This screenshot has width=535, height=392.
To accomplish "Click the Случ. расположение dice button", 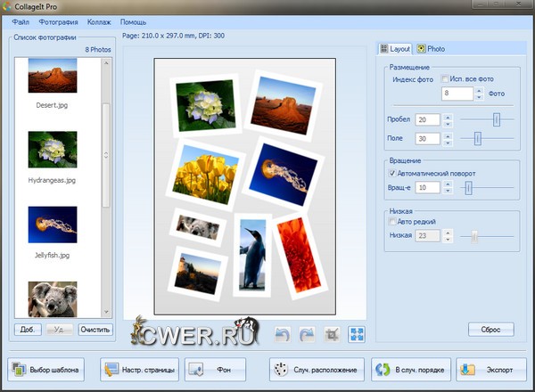I will (x=317, y=369).
